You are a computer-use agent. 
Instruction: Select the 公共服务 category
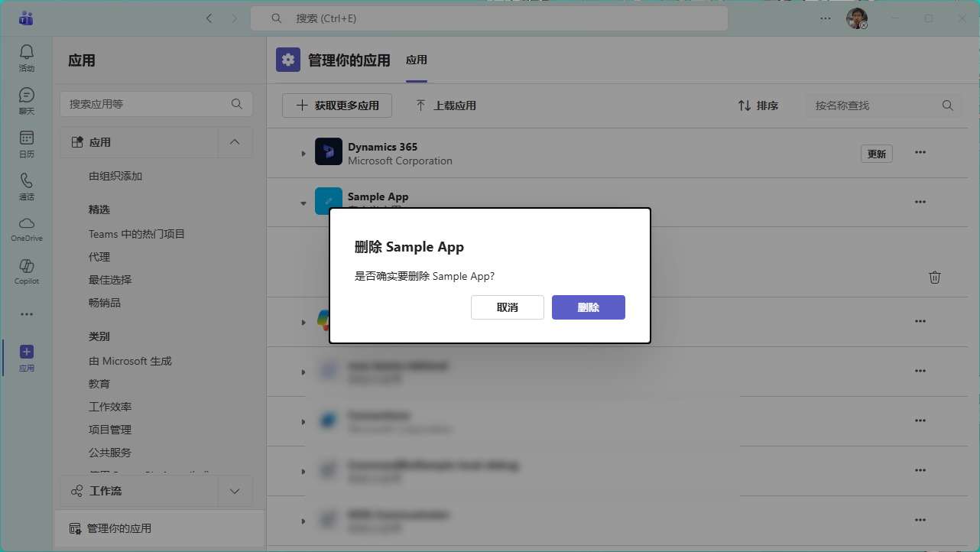[110, 453]
